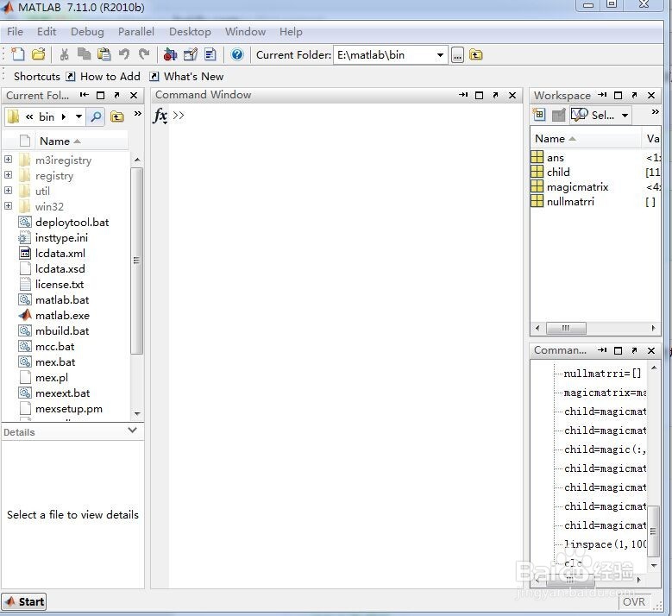
Task: Select the magicmatrix variable in Workspace
Action: pyautogui.click(x=577, y=187)
